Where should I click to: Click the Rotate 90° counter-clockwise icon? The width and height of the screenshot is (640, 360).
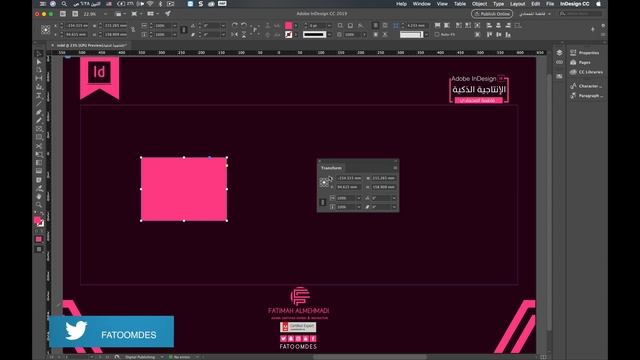(244, 25)
